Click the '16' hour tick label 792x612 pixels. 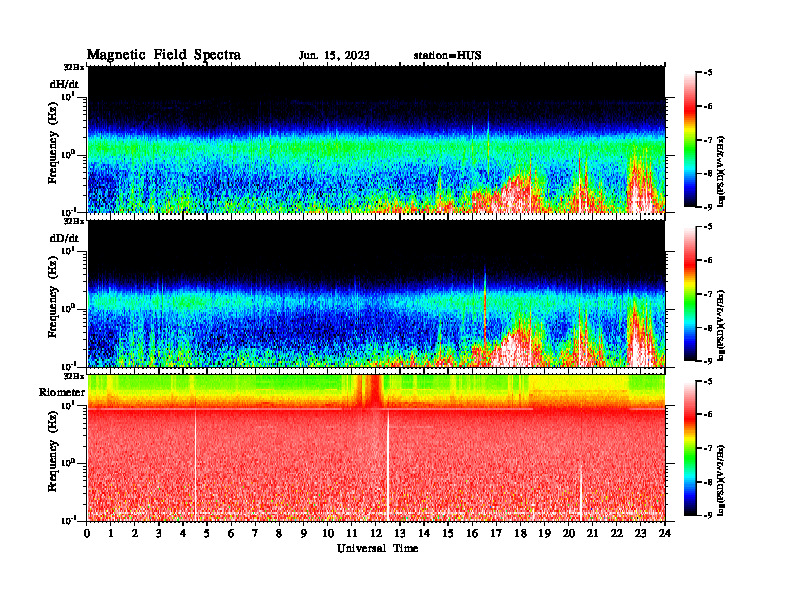[472, 533]
